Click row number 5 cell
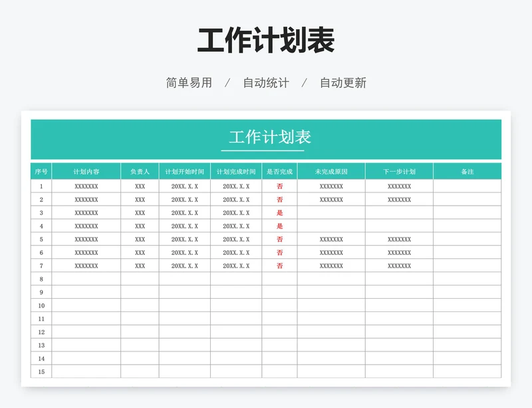The height and width of the screenshot is (408, 532). [41, 239]
